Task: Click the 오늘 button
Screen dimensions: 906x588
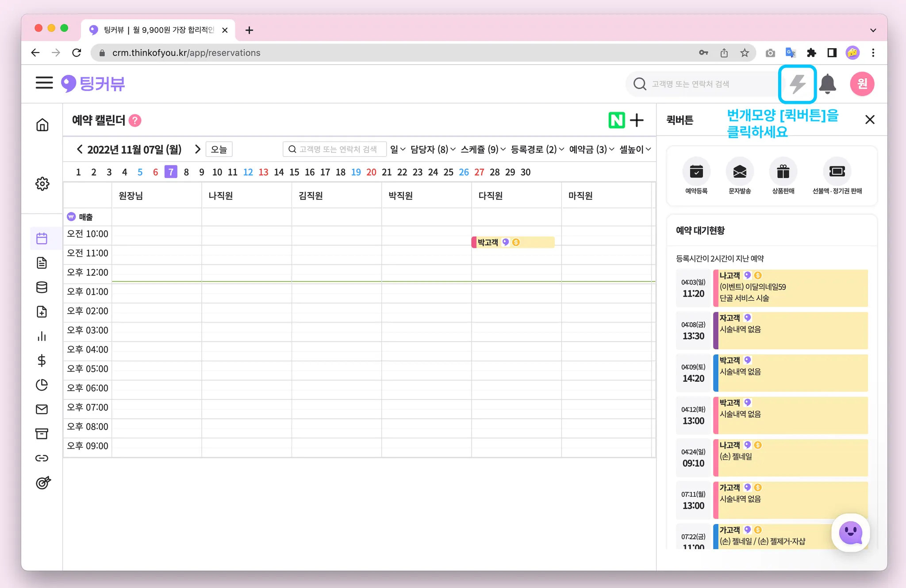Action: point(219,150)
